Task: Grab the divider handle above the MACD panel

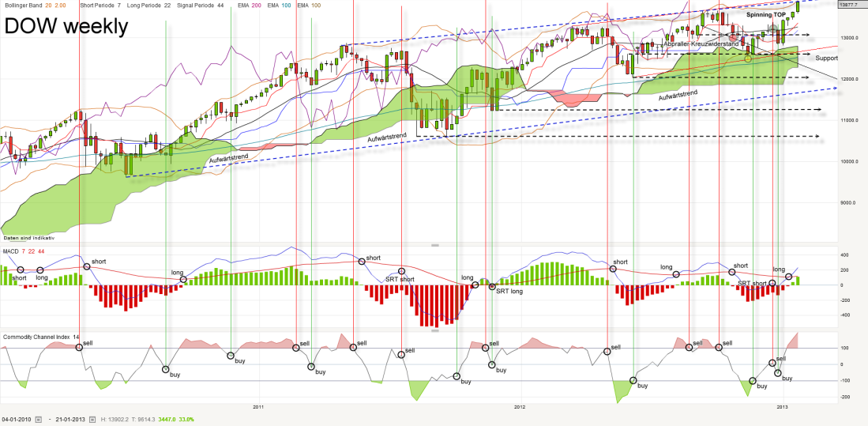Action: coord(434,244)
